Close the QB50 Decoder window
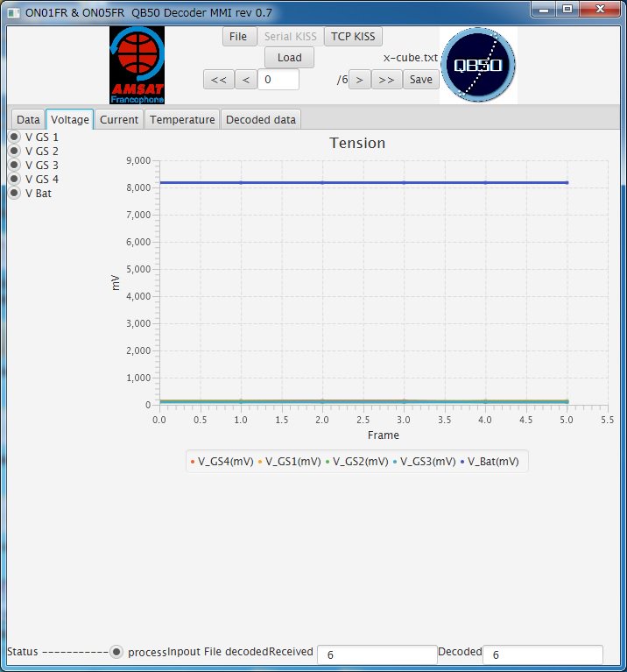This screenshot has width=627, height=672. click(600, 9)
